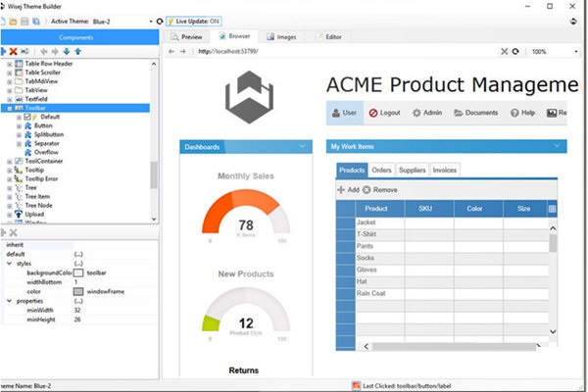Collapse the properties group
The width and height of the screenshot is (588, 392).
pos(9,301)
